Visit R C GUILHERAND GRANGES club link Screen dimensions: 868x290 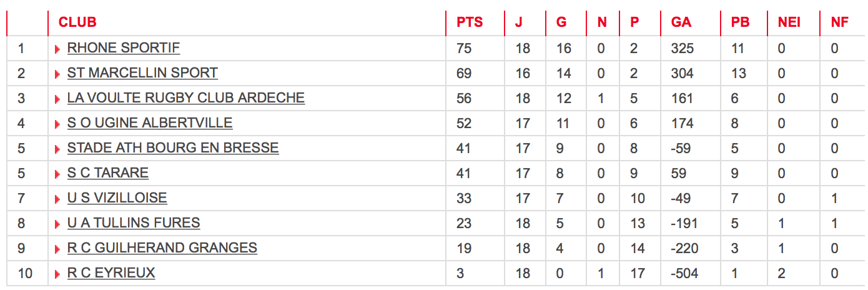[162, 248]
